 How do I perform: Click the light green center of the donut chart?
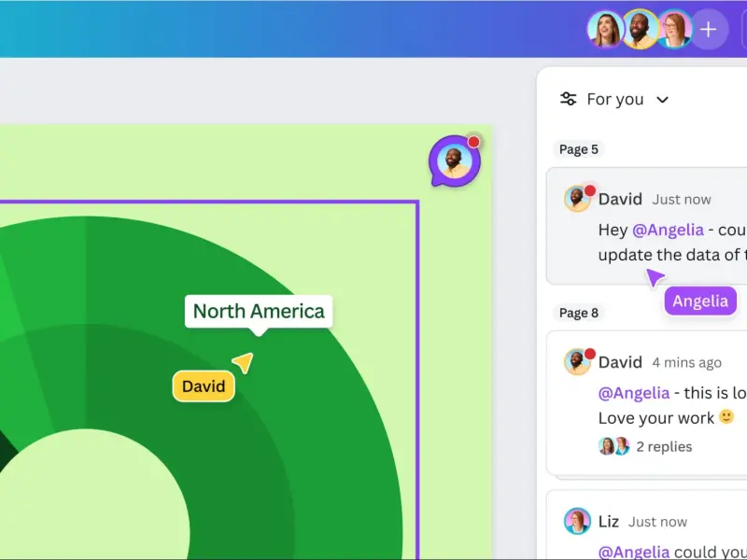[x=86, y=497]
